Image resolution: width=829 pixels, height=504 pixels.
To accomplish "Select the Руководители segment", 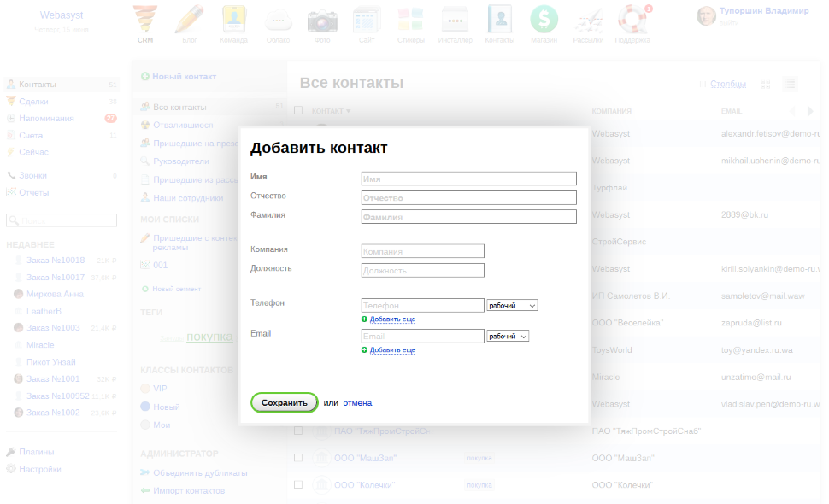I will [181, 161].
